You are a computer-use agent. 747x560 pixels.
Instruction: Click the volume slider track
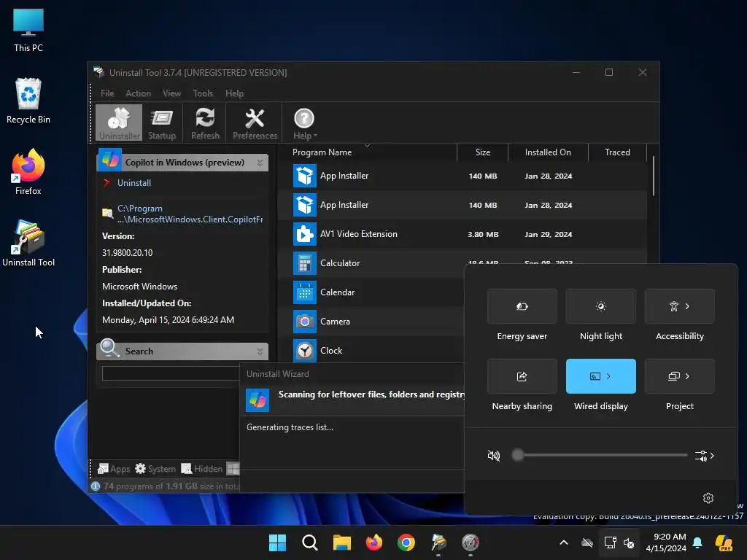click(602, 455)
